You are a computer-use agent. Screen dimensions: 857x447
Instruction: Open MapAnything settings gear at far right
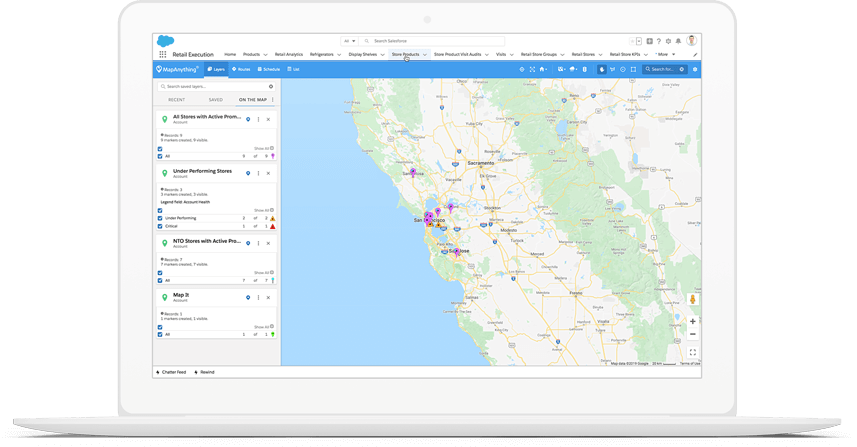coord(695,69)
